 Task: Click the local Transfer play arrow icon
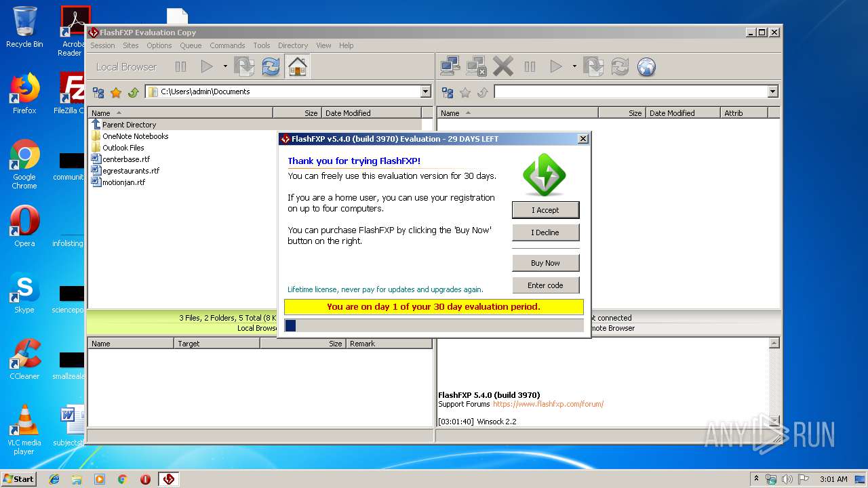(x=207, y=66)
